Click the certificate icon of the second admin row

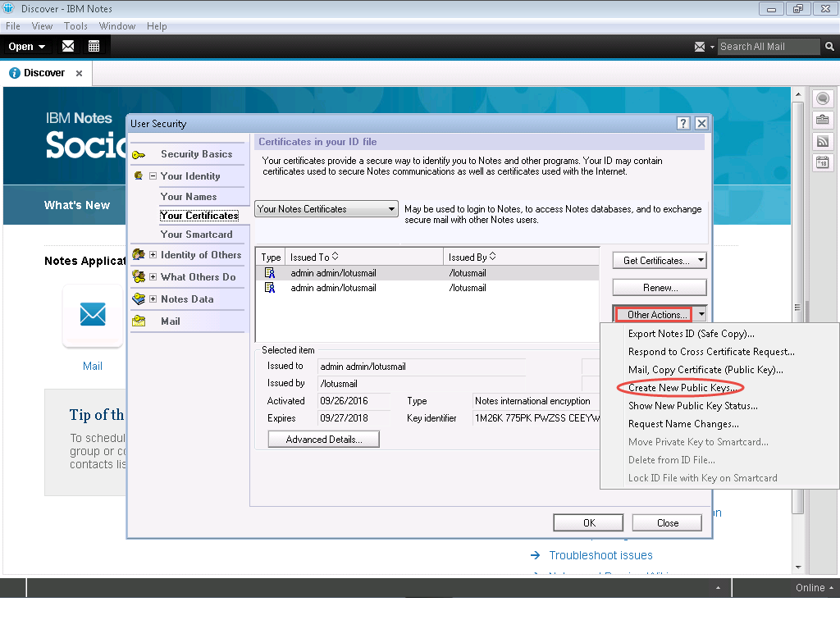(270, 288)
